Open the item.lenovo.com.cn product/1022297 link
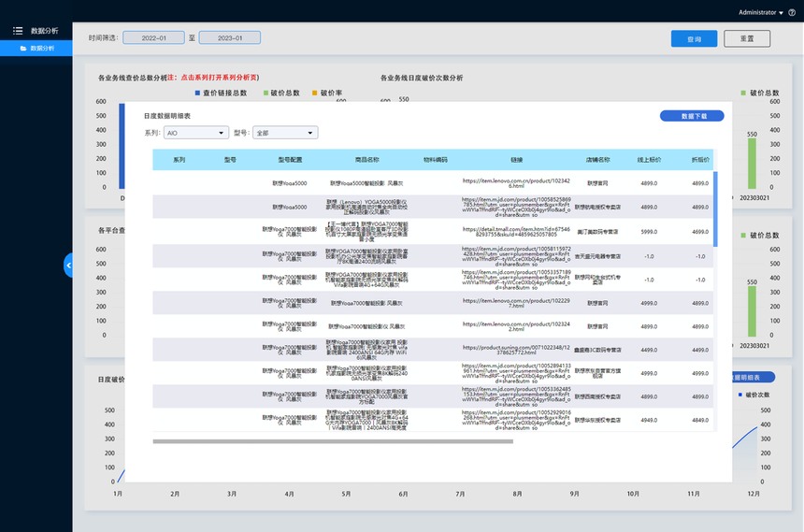 pos(516,303)
